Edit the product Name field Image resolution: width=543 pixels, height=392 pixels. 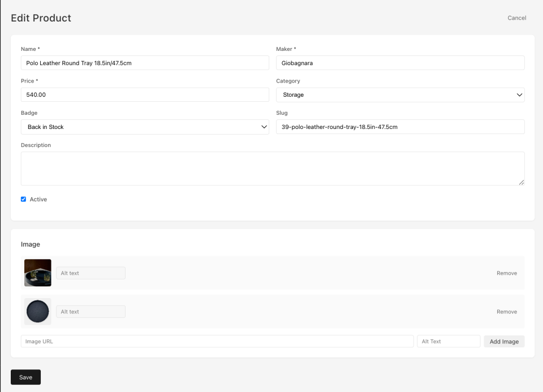145,63
